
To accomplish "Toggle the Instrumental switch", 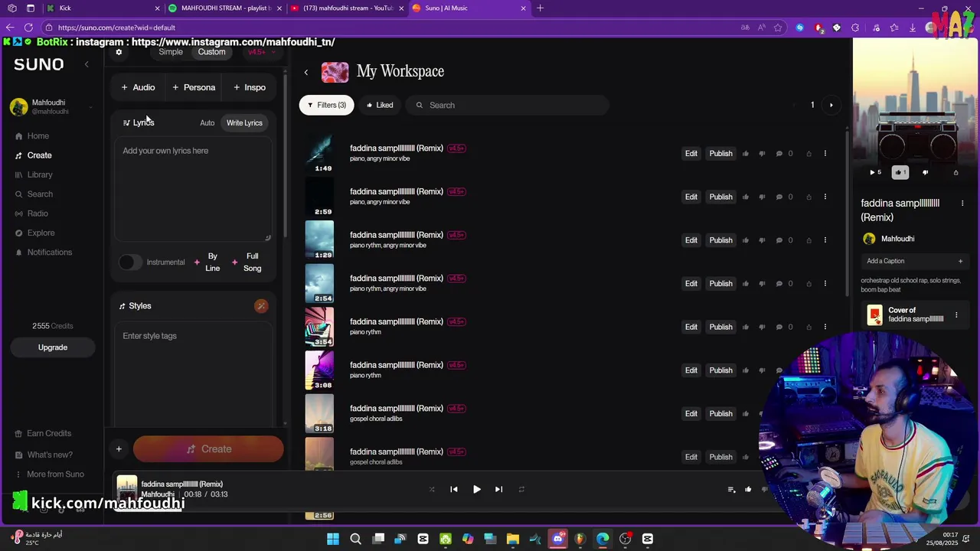I will coord(130,262).
